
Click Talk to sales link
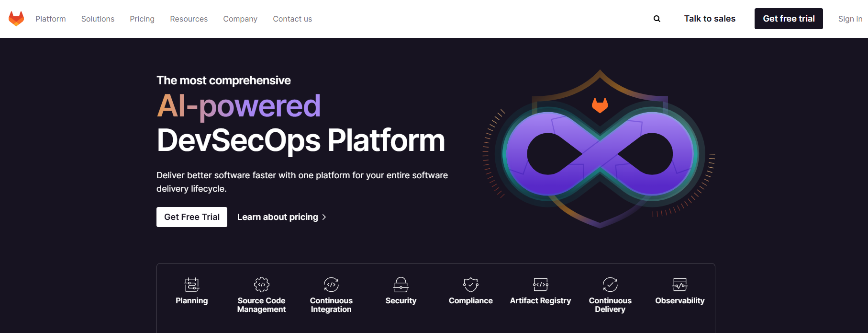(710, 19)
